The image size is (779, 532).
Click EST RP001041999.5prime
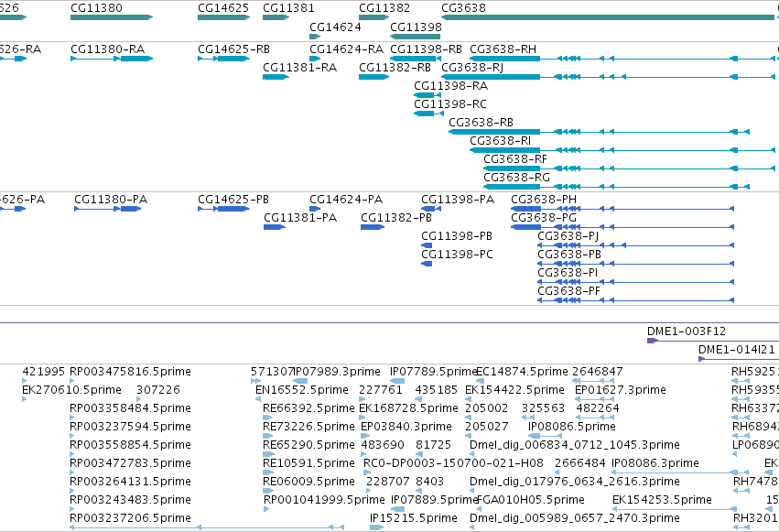pyautogui.click(x=266, y=509)
